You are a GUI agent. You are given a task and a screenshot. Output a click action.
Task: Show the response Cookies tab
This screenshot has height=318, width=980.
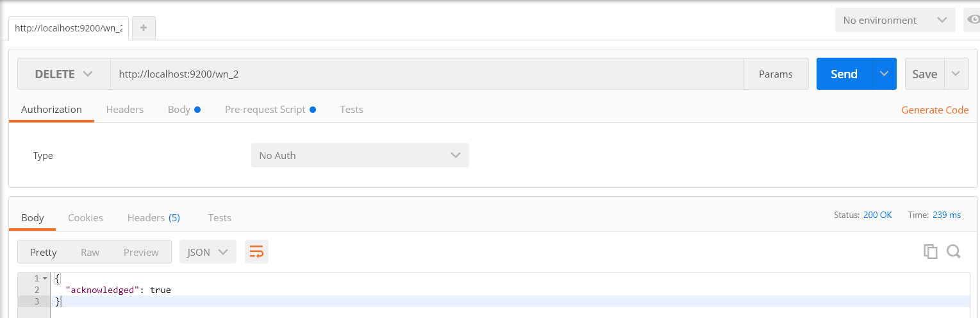pos(85,217)
